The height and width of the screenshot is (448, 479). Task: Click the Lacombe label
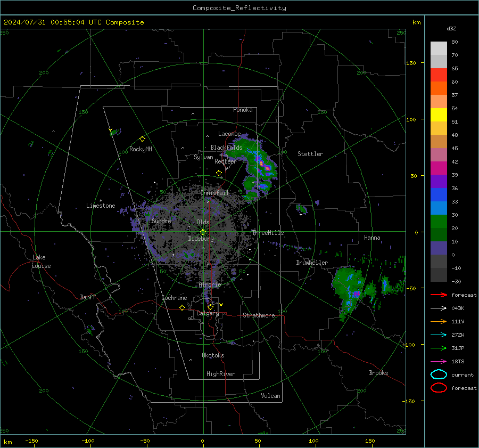tap(229, 134)
